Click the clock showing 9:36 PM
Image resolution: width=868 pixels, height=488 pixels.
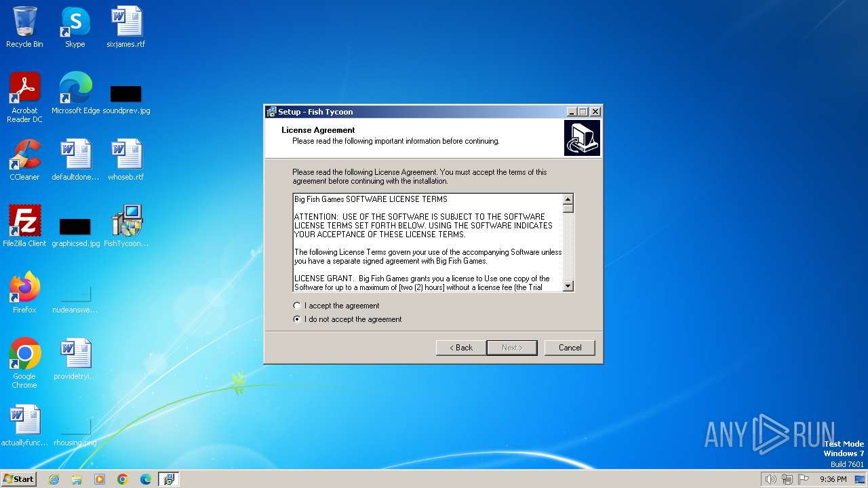[x=833, y=479]
